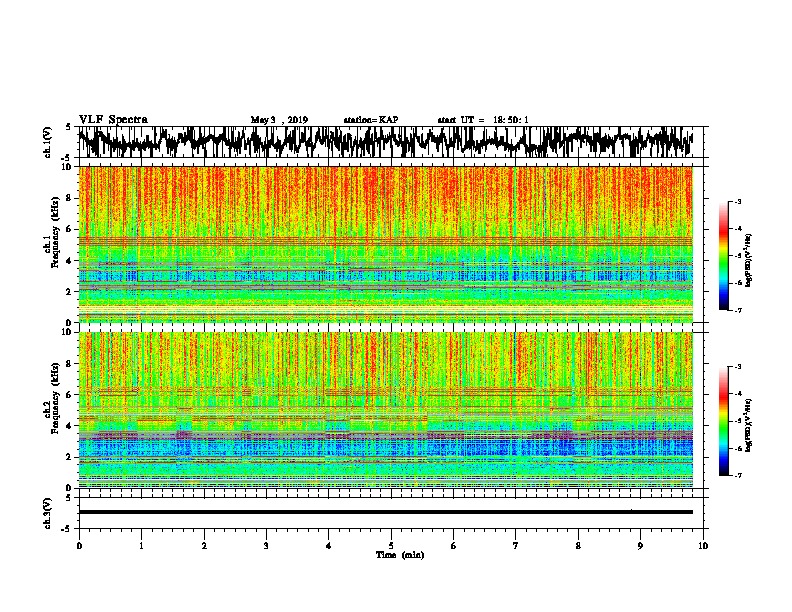This screenshot has height=612, width=792.
Task: Click time axis tick label "0"
Action: [x=79, y=546]
